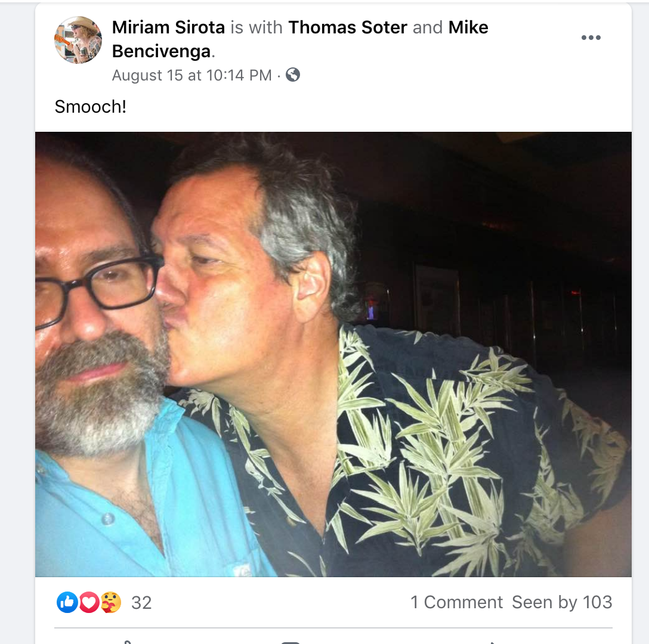Open Miriam Sirota's profile link
649x644 pixels.
(168, 27)
